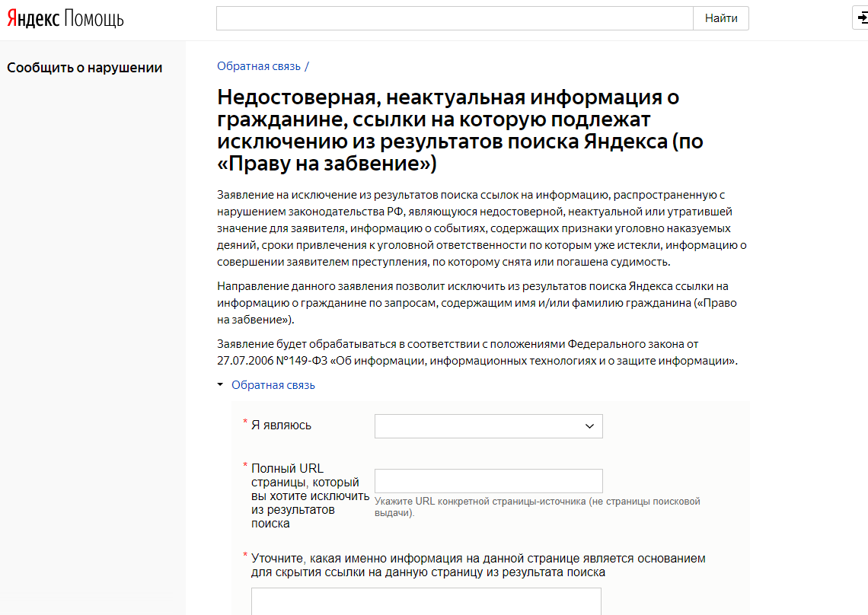The image size is (868, 615).
Task: Click paragraph starting 'Заявление на исключение из результатов'
Action: pyautogui.click(x=482, y=228)
